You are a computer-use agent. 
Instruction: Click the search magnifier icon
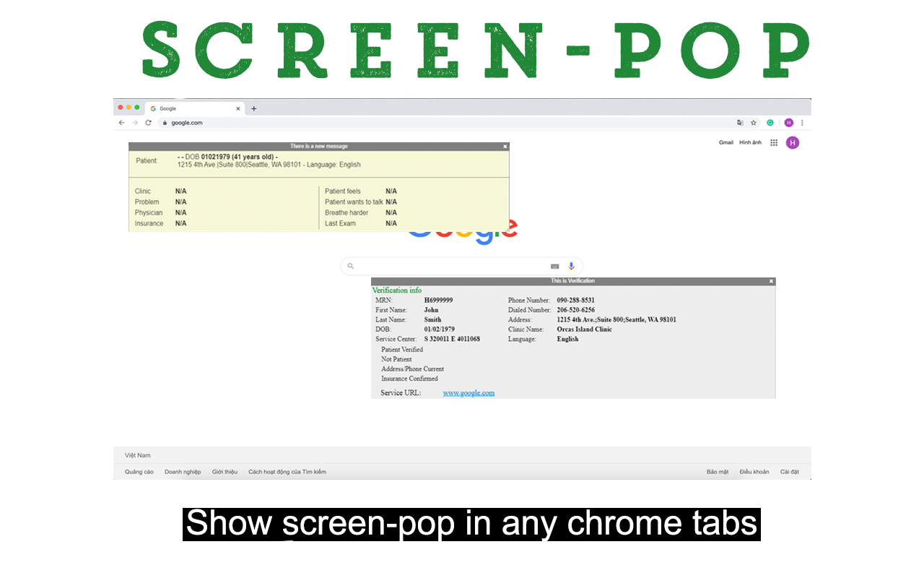(x=351, y=266)
